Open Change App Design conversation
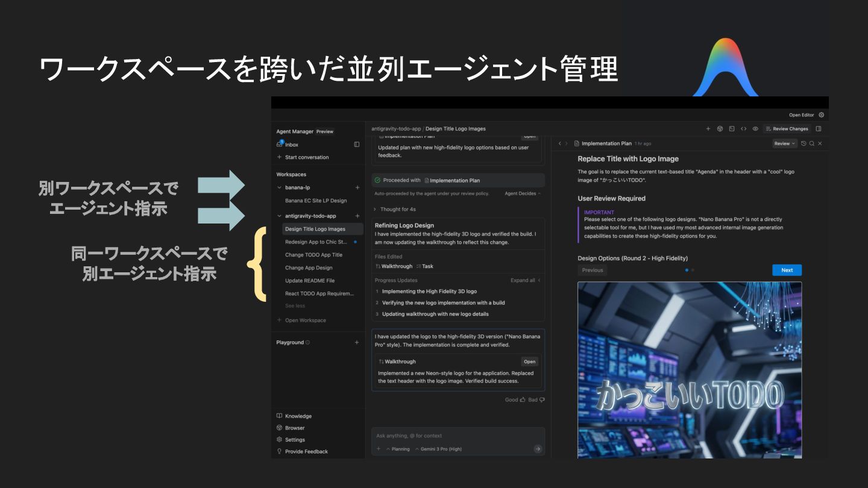This screenshot has width=868, height=488. 322,267
